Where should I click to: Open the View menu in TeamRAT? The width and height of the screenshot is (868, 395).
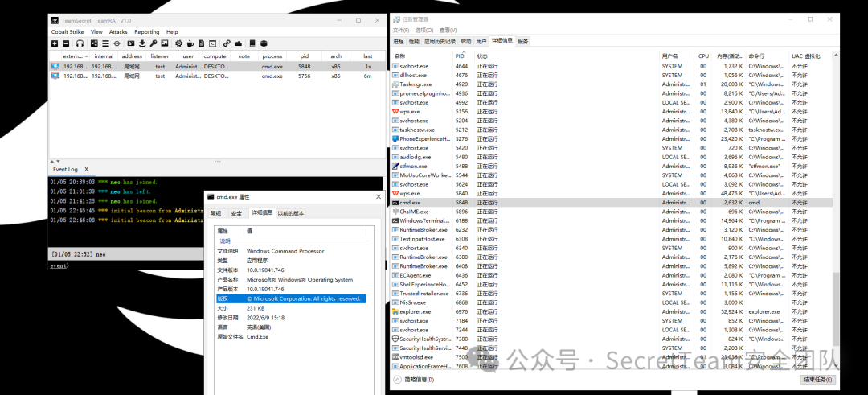96,32
